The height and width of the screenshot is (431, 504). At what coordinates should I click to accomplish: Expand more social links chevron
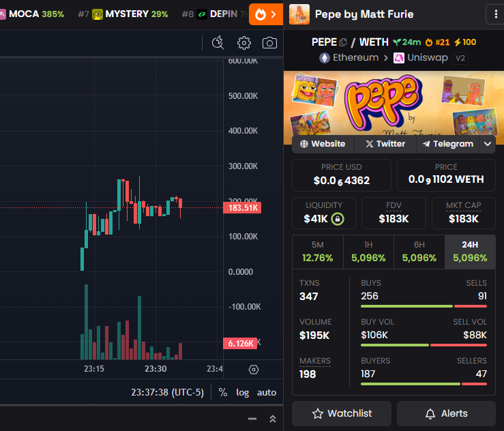coord(487,144)
